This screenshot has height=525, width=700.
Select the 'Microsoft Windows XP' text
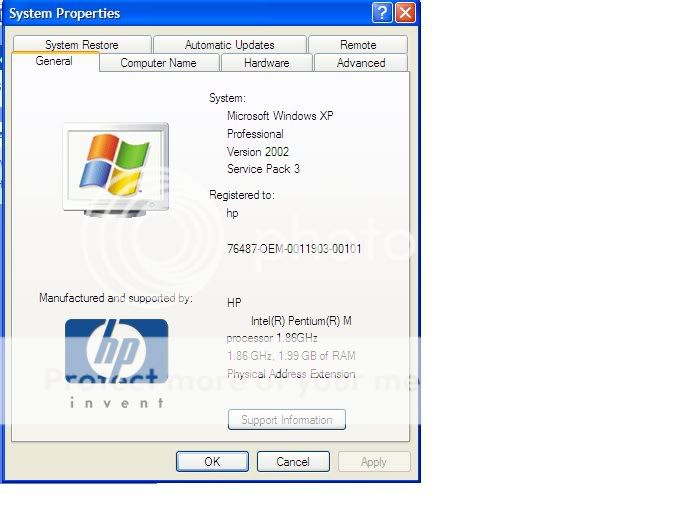[280, 116]
